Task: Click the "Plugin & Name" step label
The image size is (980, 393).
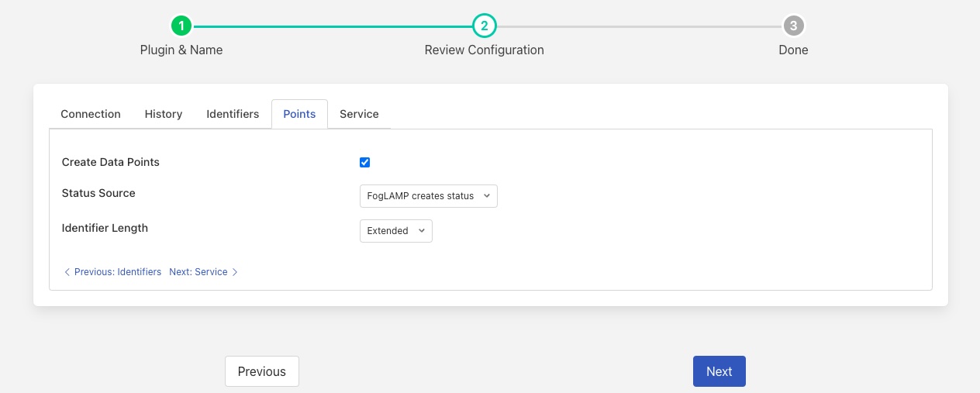Action: coord(181,50)
